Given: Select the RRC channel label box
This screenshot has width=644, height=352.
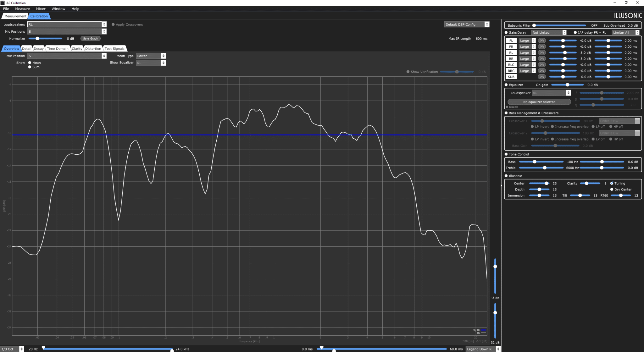Looking at the screenshot, I should pos(511,71).
